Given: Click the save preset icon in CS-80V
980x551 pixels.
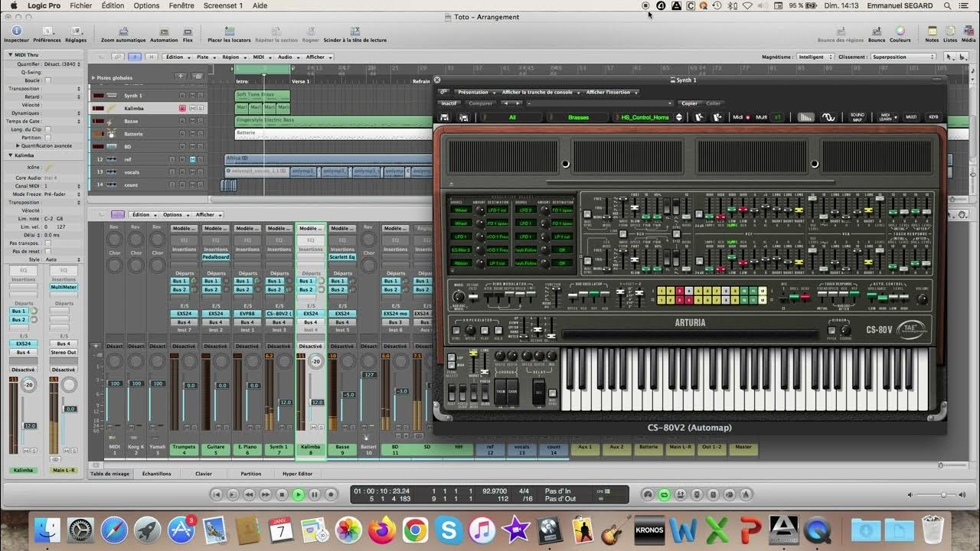Looking at the screenshot, I should 443,117.
